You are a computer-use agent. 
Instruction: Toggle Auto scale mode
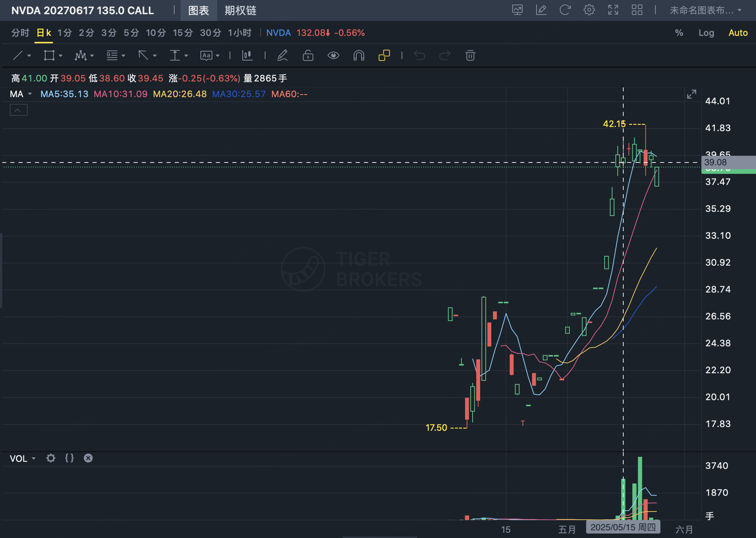click(x=738, y=33)
